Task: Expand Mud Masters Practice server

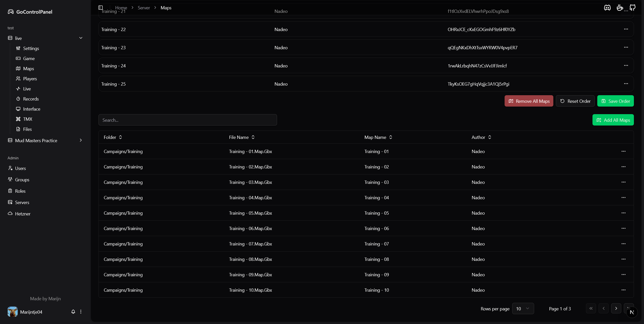Action: (81, 140)
